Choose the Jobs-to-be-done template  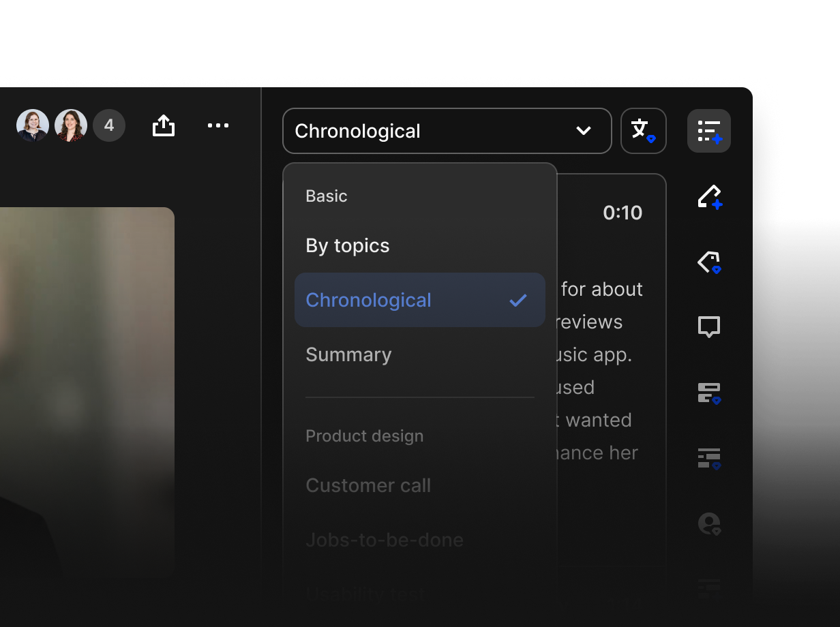pos(385,540)
